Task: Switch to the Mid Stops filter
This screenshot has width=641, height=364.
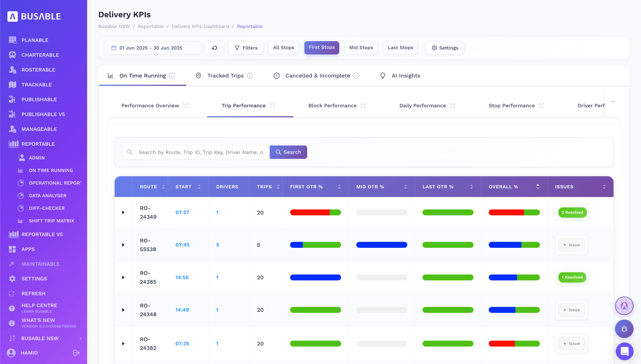Action: pyautogui.click(x=361, y=48)
